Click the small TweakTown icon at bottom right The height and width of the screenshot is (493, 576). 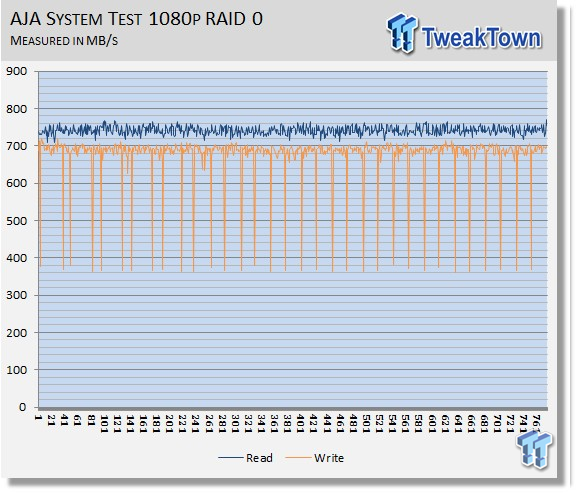[534, 449]
